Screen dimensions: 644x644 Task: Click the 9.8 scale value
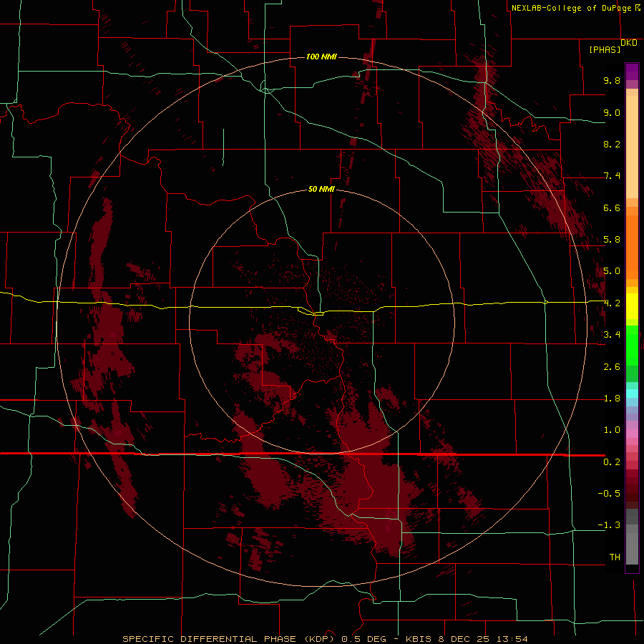coord(612,80)
